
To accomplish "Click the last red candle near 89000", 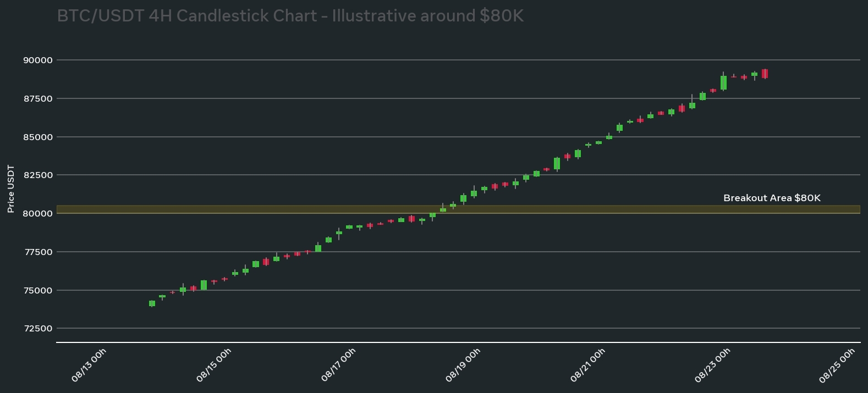I will click(765, 74).
